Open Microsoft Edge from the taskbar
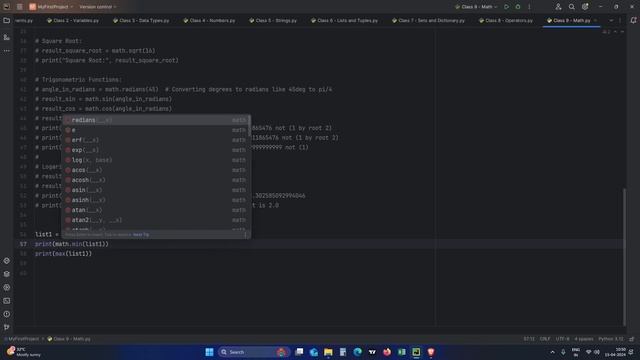640x360 pixels. (x=358, y=352)
